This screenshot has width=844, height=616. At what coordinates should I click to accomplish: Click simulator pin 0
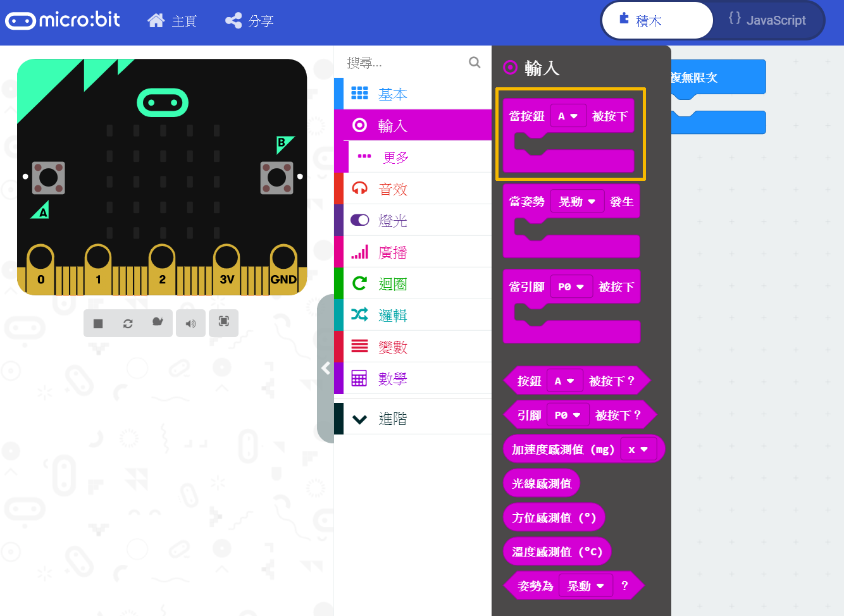click(x=40, y=269)
